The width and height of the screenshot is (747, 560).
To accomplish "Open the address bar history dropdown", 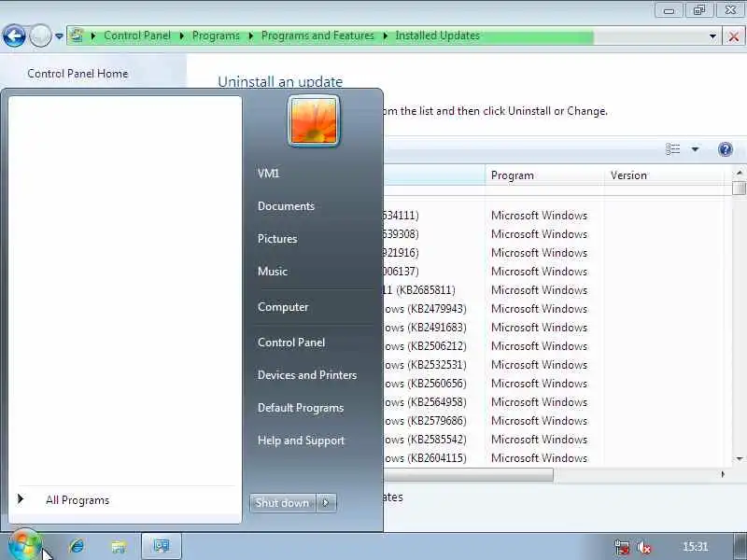I will click(712, 36).
